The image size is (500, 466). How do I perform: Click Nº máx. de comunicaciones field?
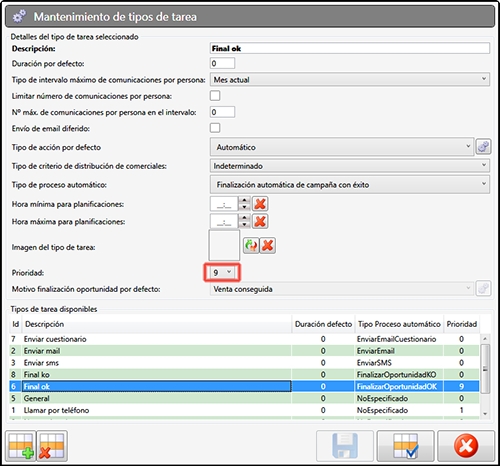222,112
